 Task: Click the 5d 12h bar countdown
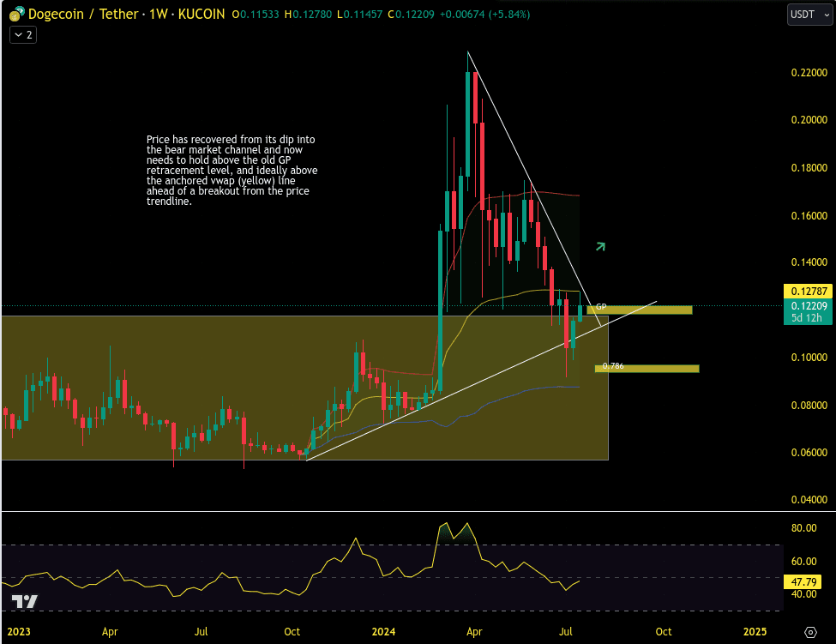(x=807, y=318)
